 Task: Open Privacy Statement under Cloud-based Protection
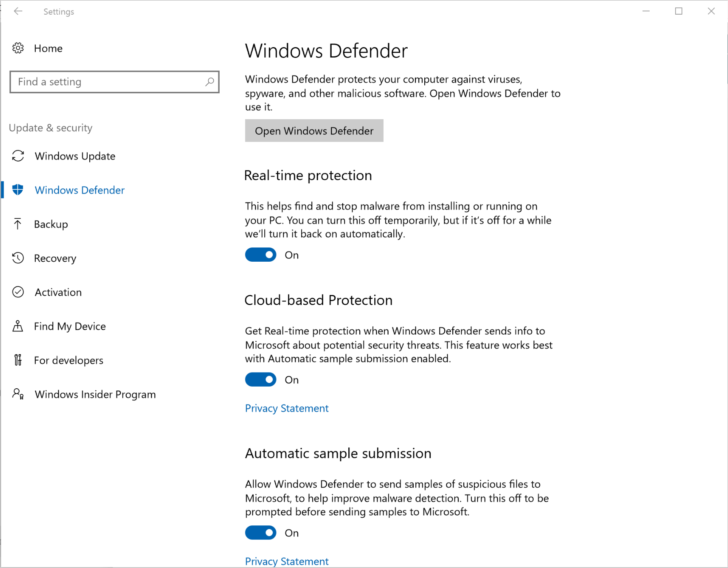click(x=287, y=408)
